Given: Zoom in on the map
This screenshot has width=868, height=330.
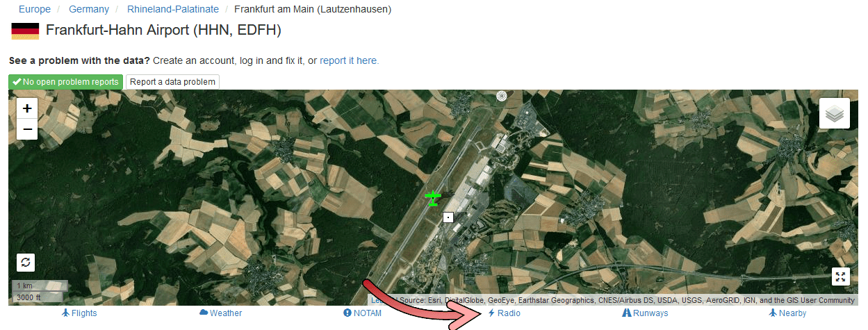Looking at the screenshot, I should point(27,108).
